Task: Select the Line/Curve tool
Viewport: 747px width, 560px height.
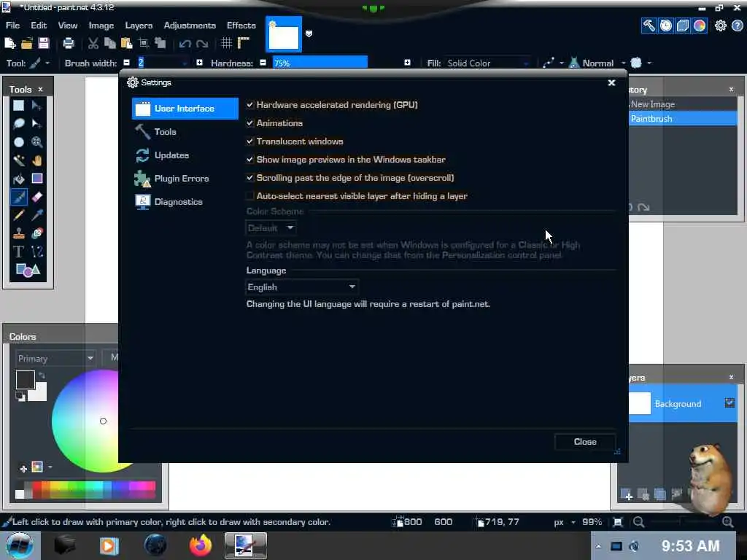Action: click(36, 252)
